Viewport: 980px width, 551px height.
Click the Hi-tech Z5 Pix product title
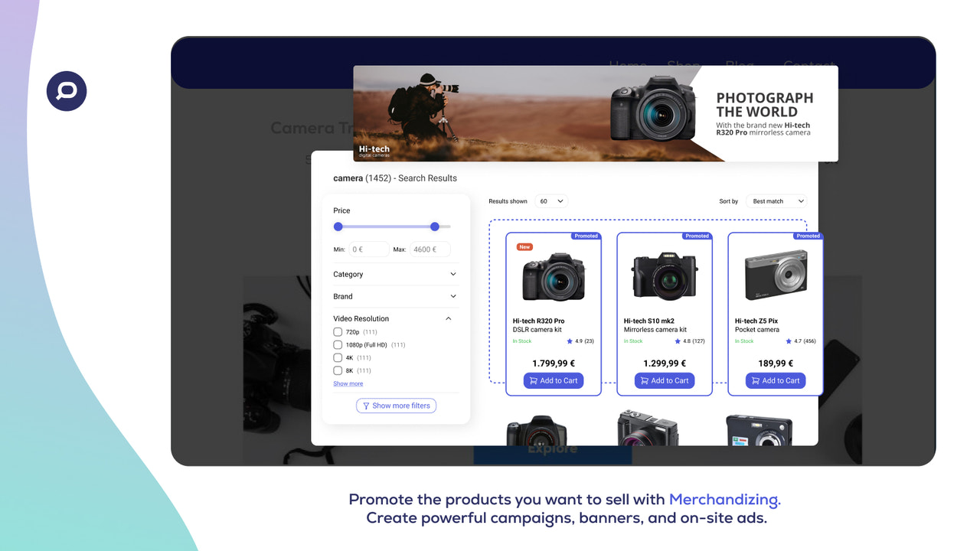point(757,321)
